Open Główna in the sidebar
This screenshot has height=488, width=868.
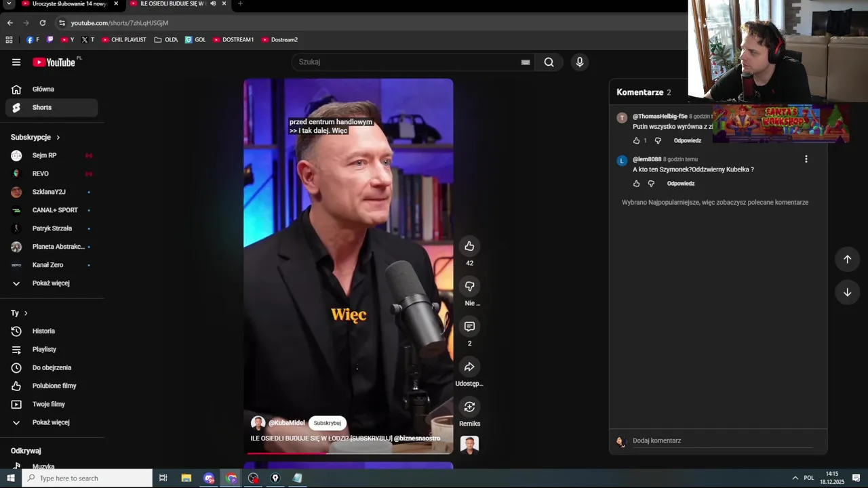click(52, 89)
